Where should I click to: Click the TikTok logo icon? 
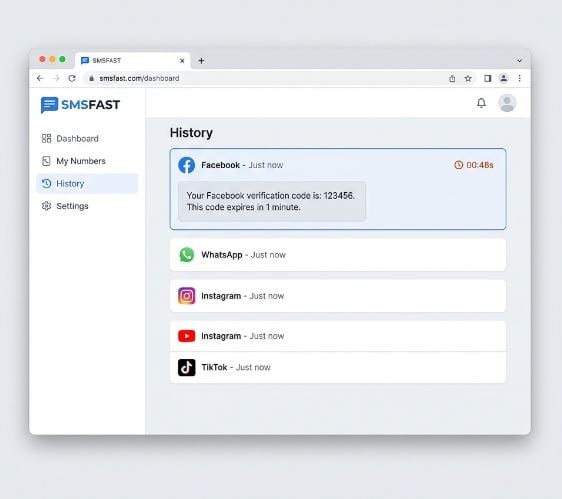186,367
